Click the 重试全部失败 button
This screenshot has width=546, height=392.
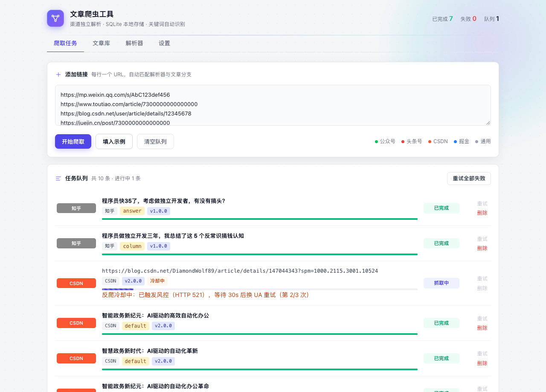(469, 179)
